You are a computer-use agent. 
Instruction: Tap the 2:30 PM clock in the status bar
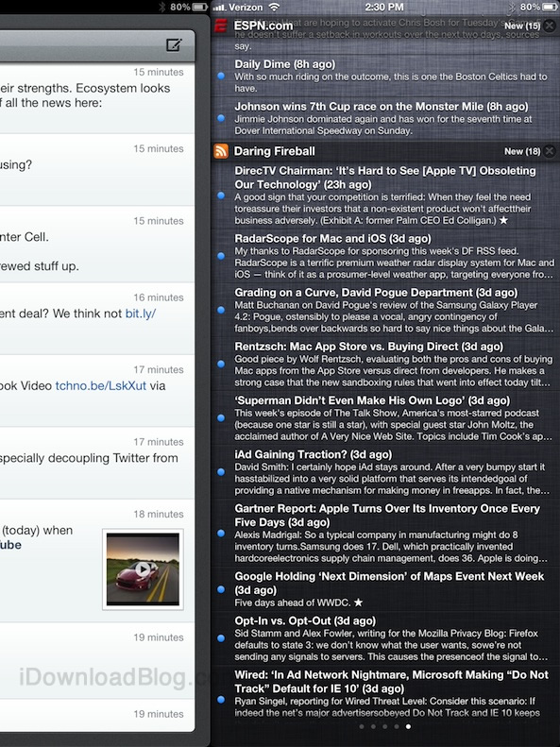click(x=384, y=8)
